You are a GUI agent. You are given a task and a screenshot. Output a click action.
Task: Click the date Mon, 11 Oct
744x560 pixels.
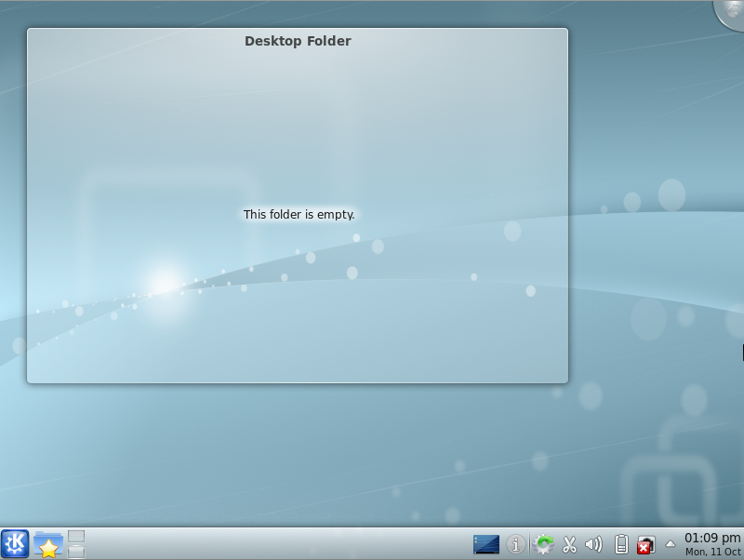712,552
